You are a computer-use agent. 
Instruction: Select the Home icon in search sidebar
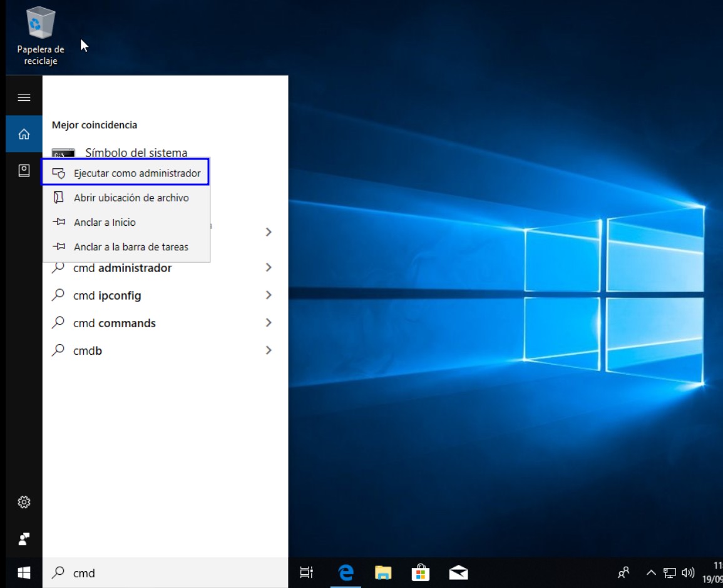pyautogui.click(x=24, y=134)
